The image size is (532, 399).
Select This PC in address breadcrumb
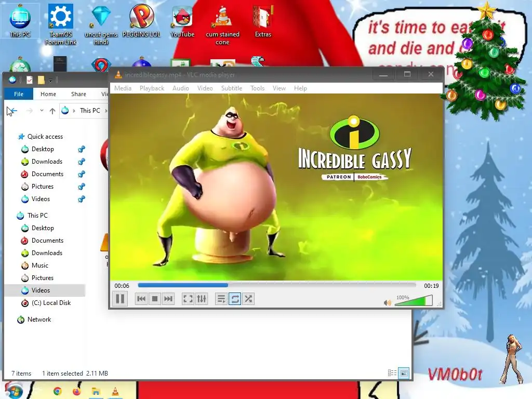pyautogui.click(x=90, y=111)
